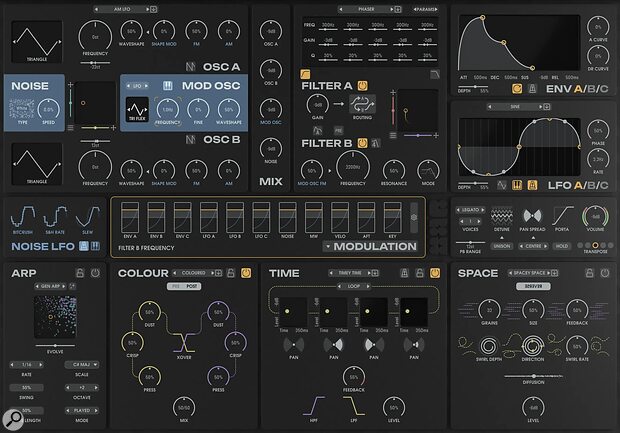Image resolution: width=620 pixels, height=433 pixels.
Task: Toggle Filter A power button
Action: point(362,85)
